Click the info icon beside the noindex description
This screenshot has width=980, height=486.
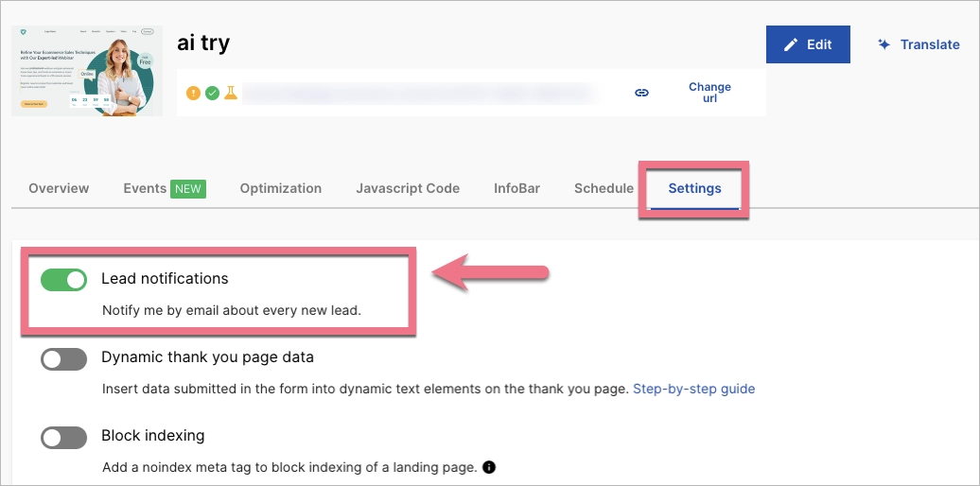489,467
